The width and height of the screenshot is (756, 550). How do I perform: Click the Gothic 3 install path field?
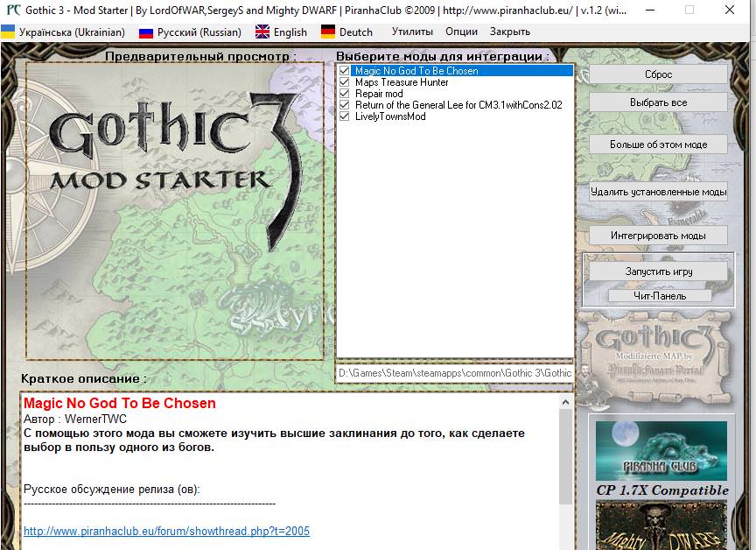point(455,373)
